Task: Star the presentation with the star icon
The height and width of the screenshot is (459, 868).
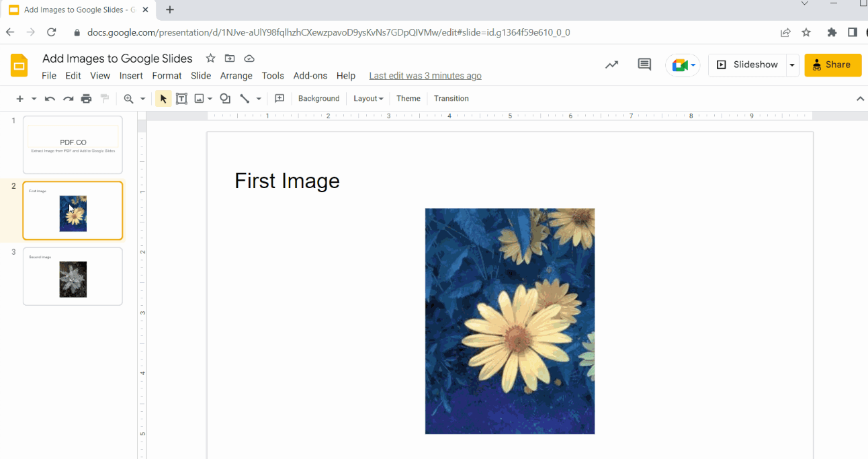Action: click(x=210, y=58)
